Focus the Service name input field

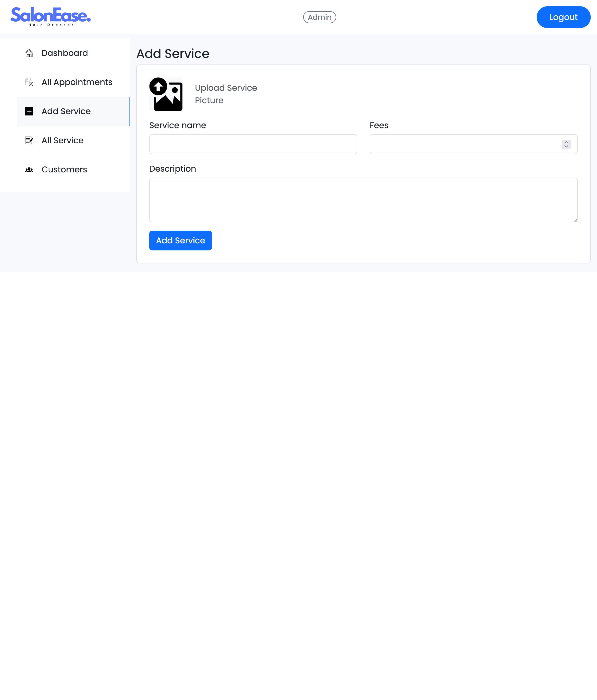pyautogui.click(x=253, y=144)
